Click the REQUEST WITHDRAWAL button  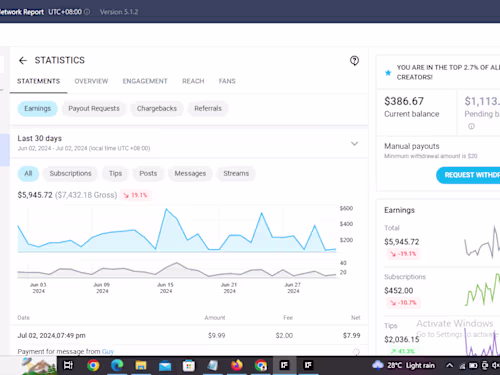pyautogui.click(x=468, y=175)
